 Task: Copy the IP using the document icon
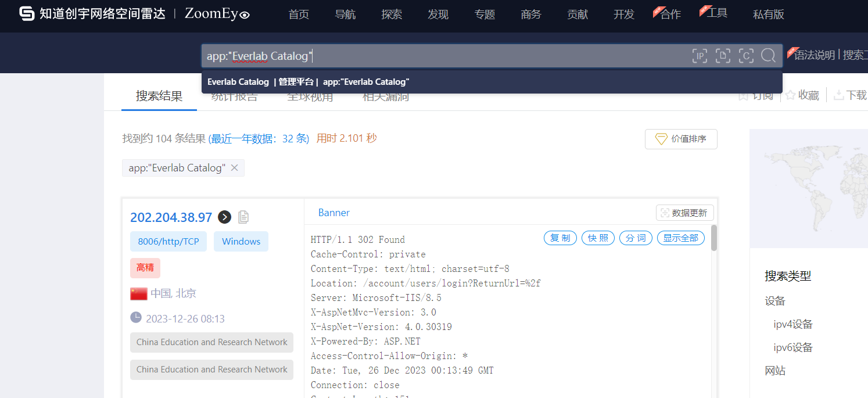coord(243,217)
